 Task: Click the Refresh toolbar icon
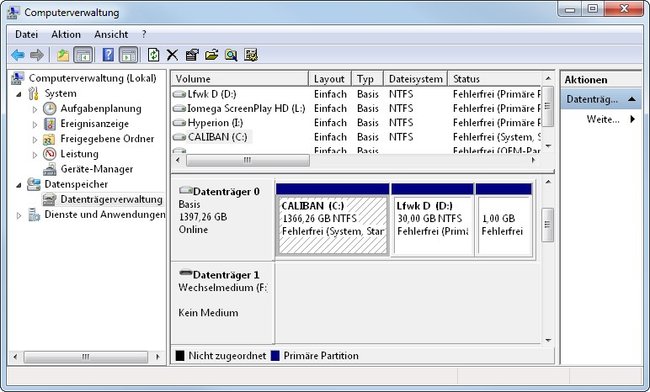(x=153, y=55)
